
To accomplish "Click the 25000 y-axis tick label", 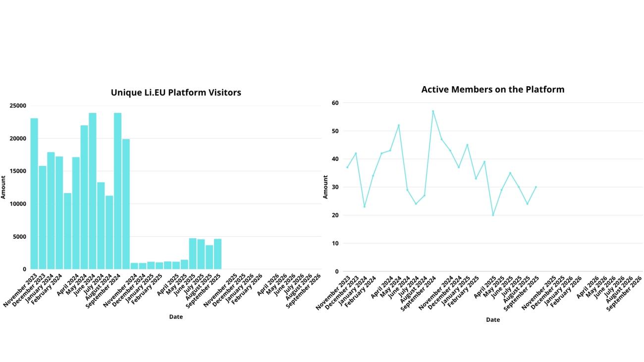I will pos(18,105).
